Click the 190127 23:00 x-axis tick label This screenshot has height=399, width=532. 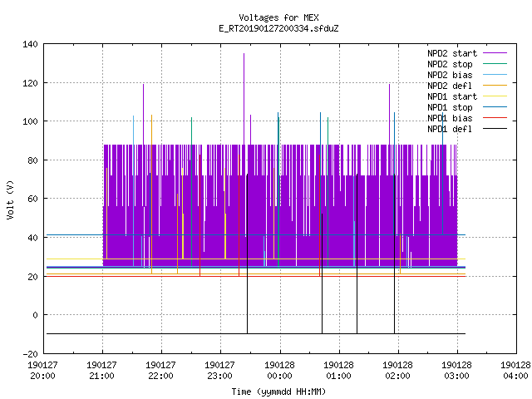(x=219, y=371)
